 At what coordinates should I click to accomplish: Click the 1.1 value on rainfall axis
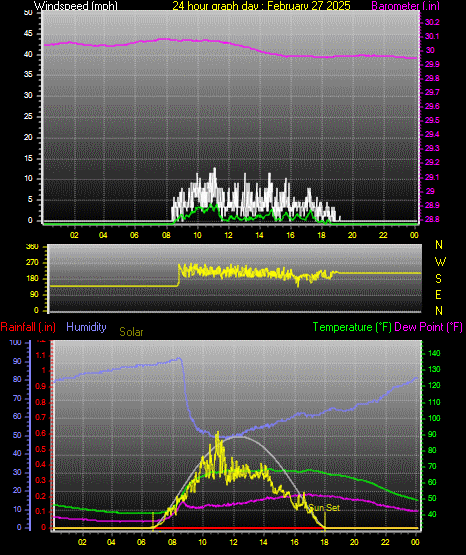coord(41,355)
